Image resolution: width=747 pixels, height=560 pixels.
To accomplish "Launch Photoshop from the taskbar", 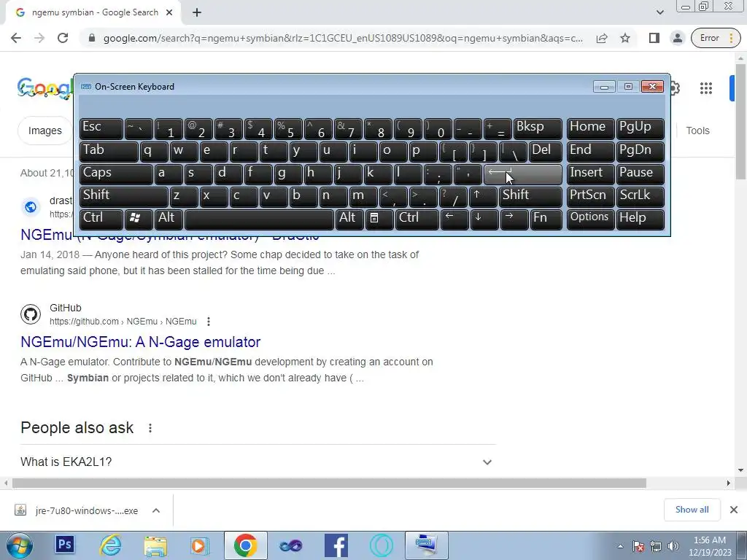I will tap(65, 545).
